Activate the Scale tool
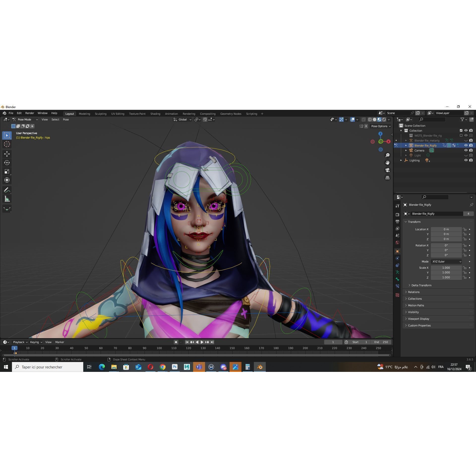The width and height of the screenshot is (476, 476). pyautogui.click(x=7, y=171)
